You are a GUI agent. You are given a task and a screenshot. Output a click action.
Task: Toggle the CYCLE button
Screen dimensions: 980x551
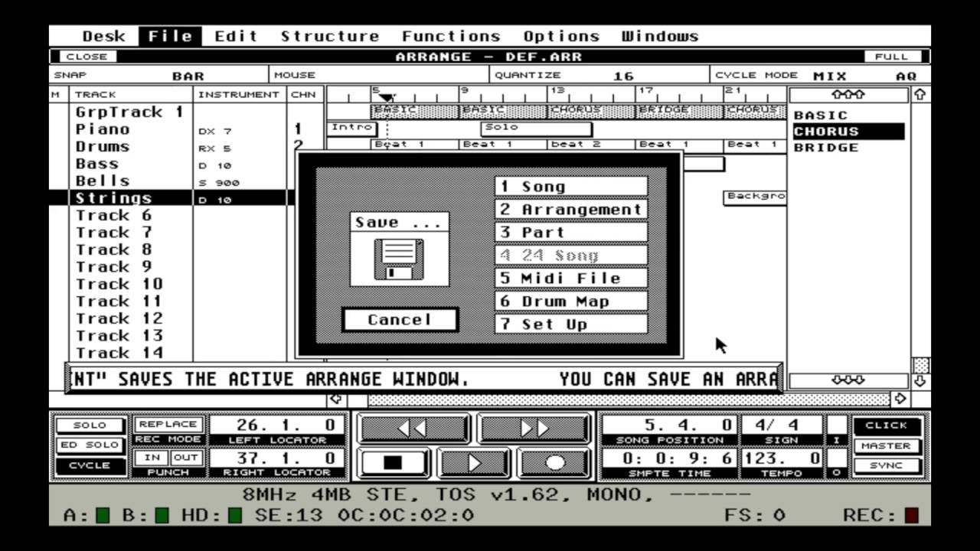tap(90, 466)
